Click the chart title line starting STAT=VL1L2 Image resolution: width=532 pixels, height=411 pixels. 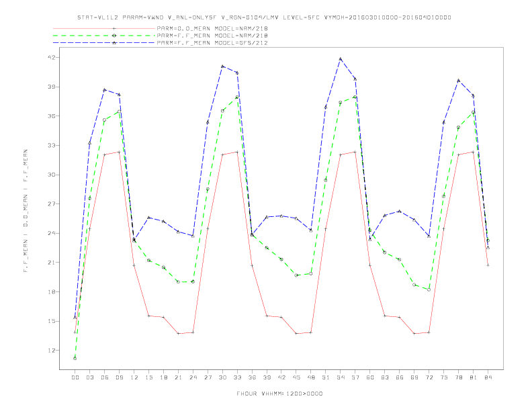pyautogui.click(x=264, y=17)
